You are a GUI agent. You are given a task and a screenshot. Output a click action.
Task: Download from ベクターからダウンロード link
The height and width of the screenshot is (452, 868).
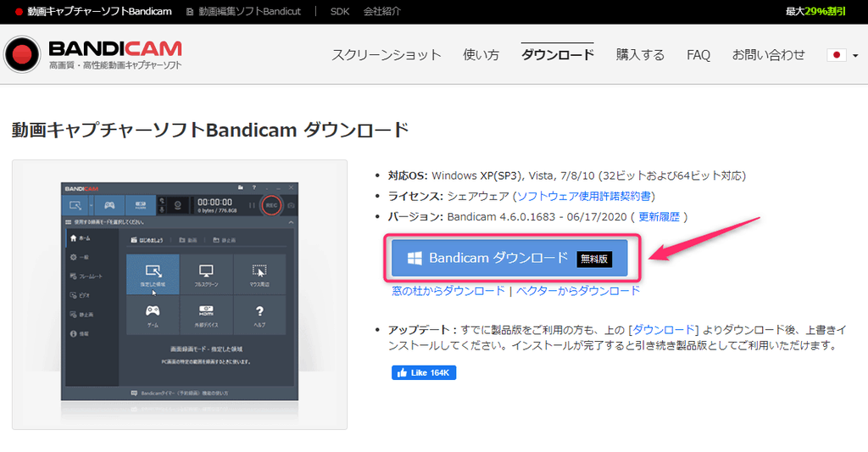(578, 291)
